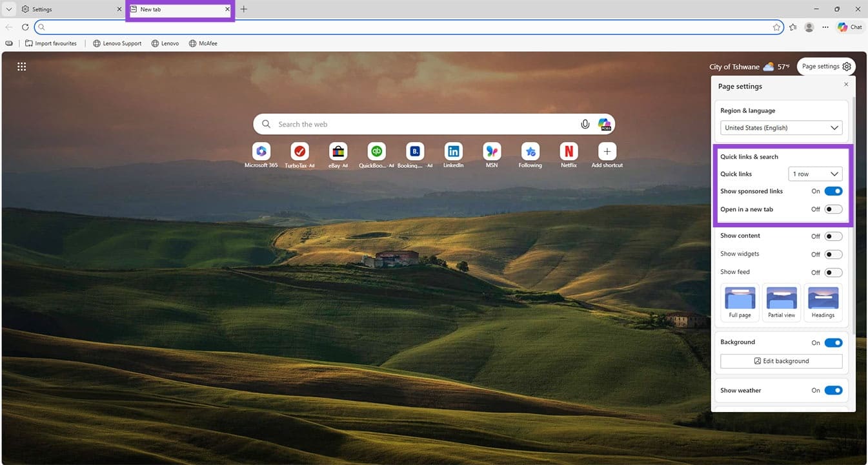This screenshot has width=868, height=465.
Task: Open the TurboTax quick link
Action: pyautogui.click(x=299, y=152)
